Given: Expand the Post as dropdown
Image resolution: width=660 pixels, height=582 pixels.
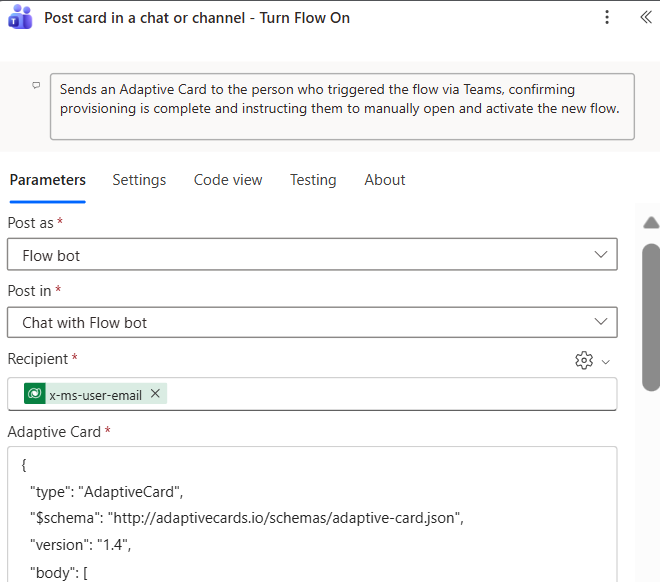Looking at the screenshot, I should tap(600, 255).
